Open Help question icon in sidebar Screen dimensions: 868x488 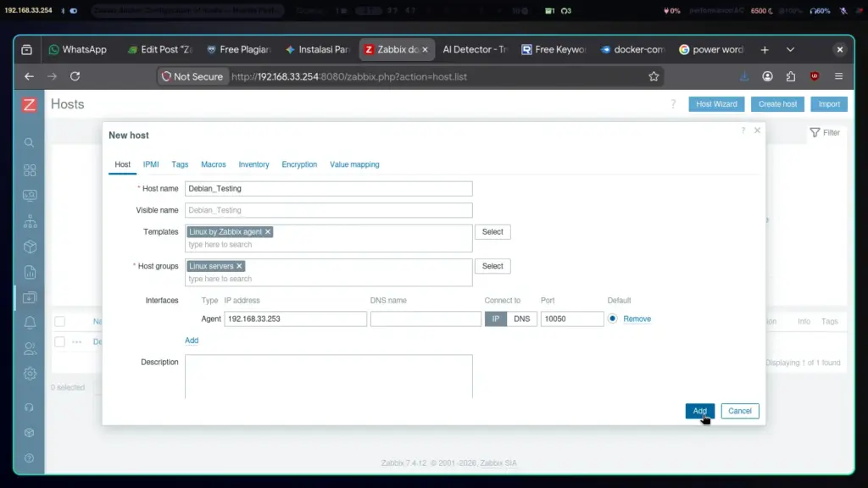(x=30, y=458)
